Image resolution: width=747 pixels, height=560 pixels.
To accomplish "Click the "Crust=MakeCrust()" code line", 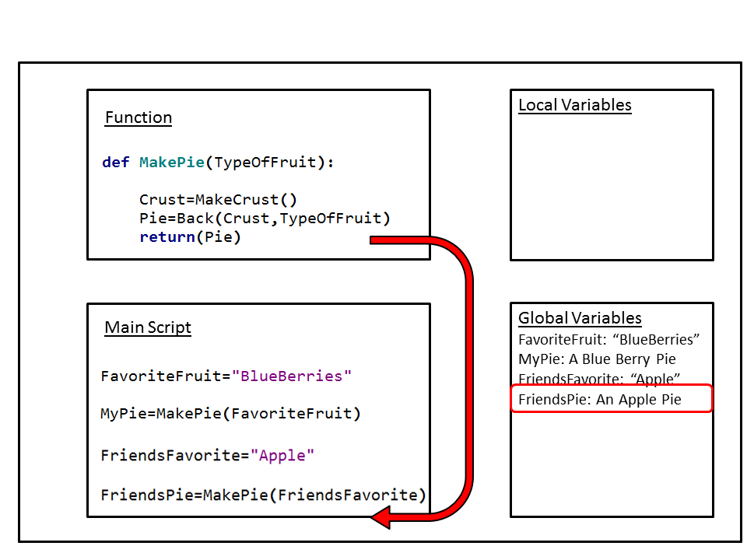I will click(x=218, y=199).
